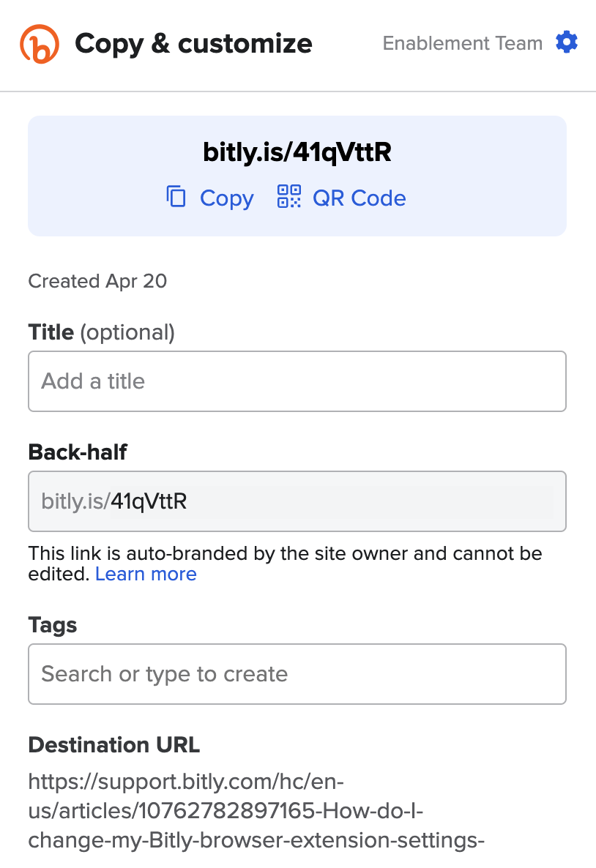
Task: Select the gear icon beside Enablement Team
Action: 567,42
